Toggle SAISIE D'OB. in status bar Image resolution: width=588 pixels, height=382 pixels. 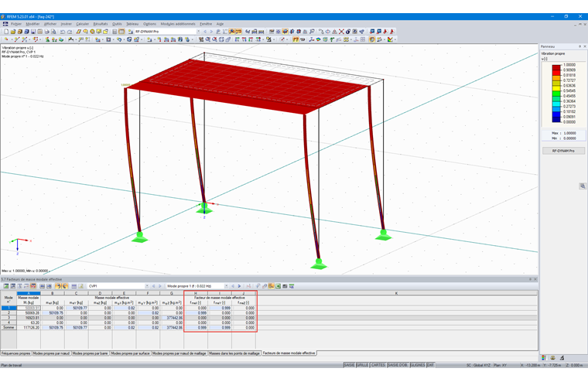tap(398, 365)
